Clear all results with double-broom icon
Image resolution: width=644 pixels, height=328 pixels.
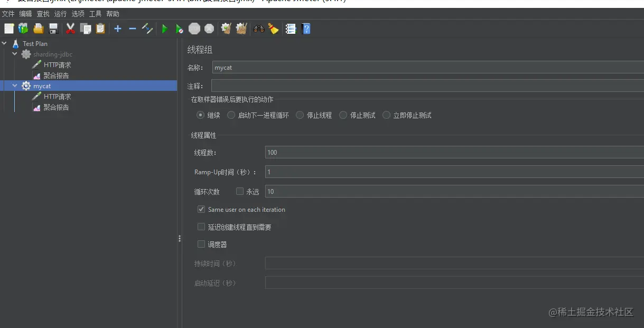(x=241, y=29)
